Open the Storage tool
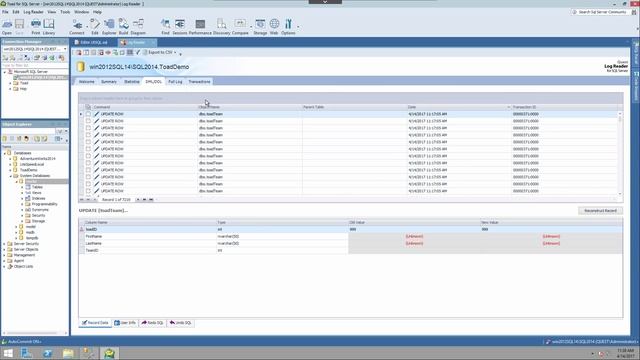 [260, 27]
